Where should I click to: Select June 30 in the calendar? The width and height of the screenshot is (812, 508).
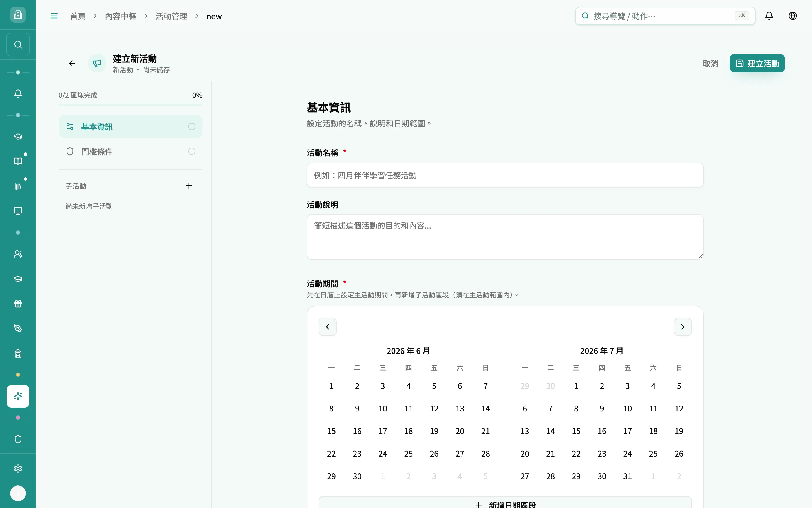357,476
